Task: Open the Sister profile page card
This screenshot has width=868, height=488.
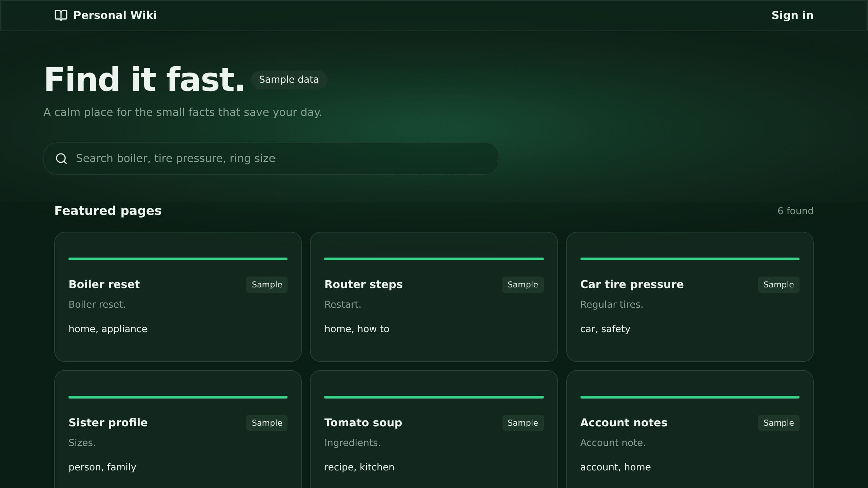Action: click(x=178, y=429)
